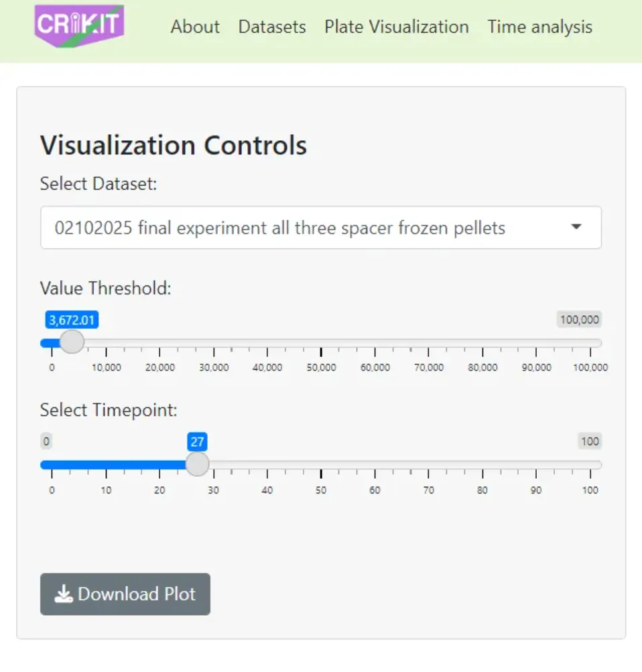
Task: Click the dataset dropdown arrow
Action: click(576, 227)
